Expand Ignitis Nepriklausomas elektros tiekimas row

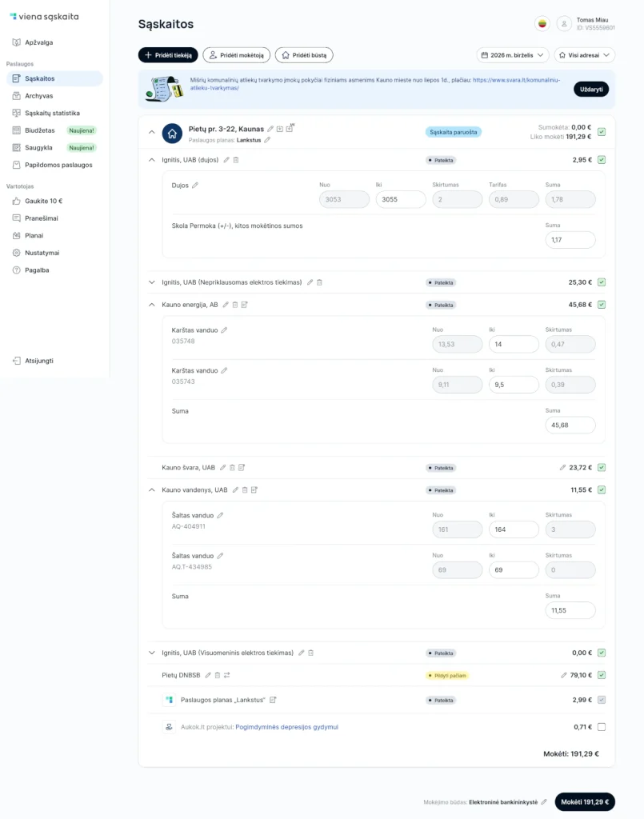tap(152, 282)
